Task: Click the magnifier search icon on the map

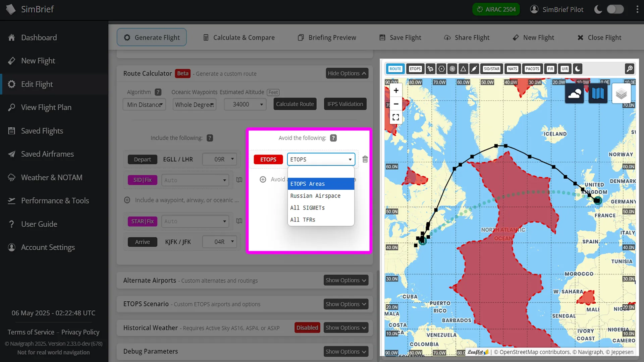Action: [630, 69]
